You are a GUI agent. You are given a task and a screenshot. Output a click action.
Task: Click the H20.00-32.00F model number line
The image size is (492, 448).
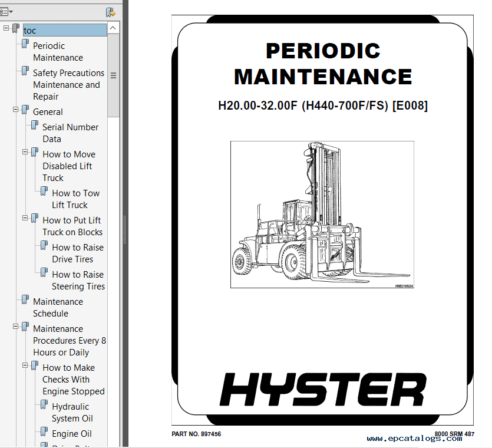(x=323, y=106)
